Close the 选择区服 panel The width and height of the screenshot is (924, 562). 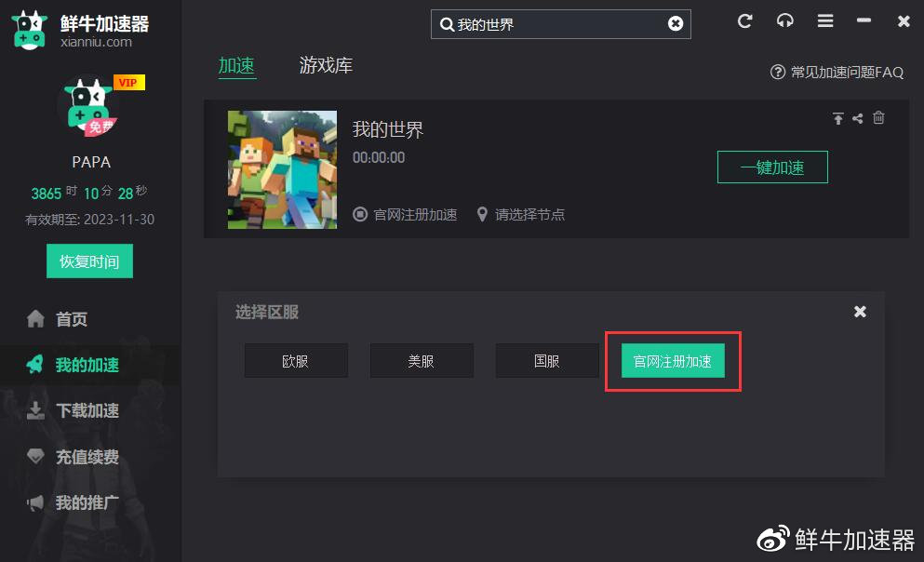(859, 312)
